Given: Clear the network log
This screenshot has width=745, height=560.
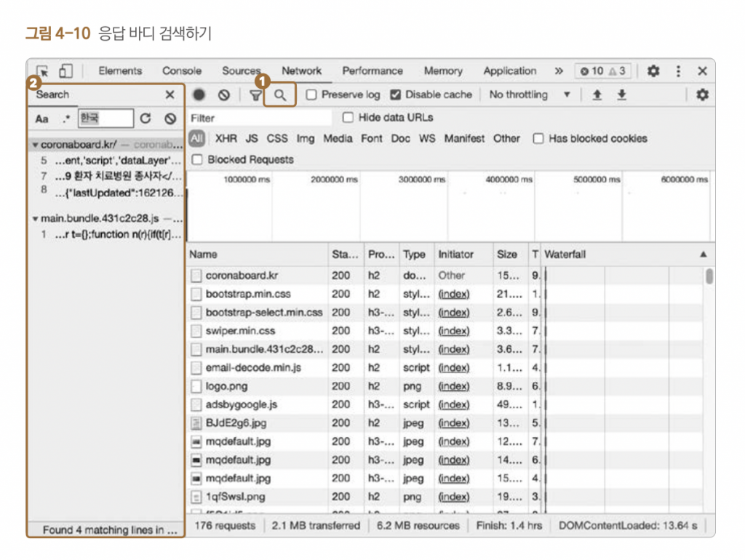Looking at the screenshot, I should click(224, 95).
